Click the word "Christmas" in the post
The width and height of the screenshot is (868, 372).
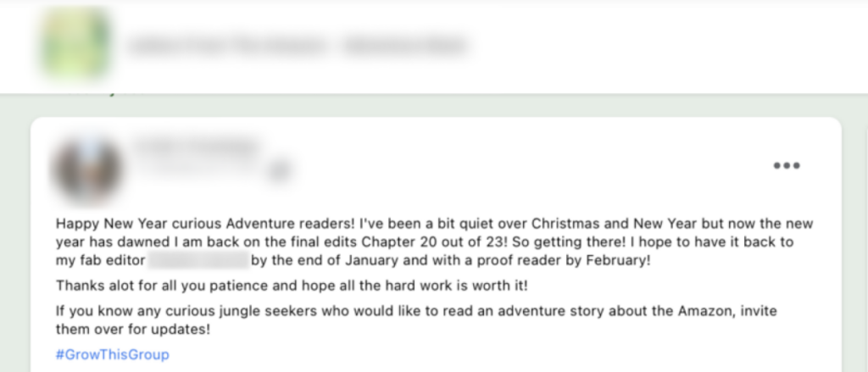point(565,224)
